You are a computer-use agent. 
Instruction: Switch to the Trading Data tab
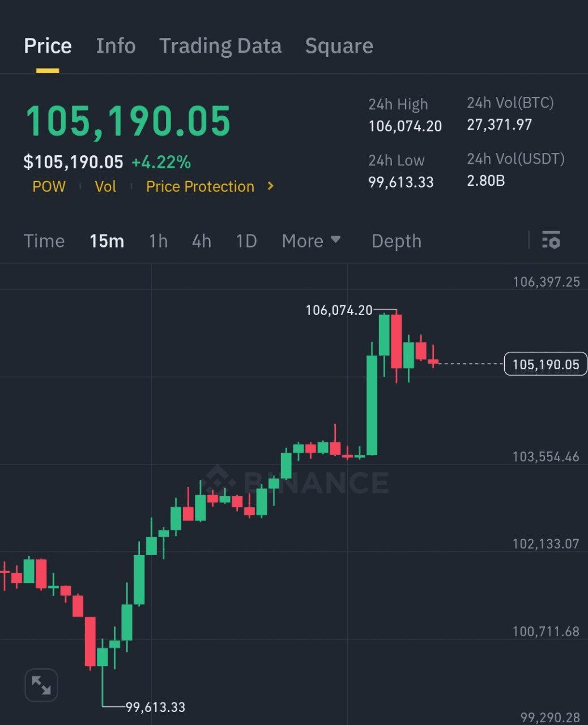click(x=220, y=46)
